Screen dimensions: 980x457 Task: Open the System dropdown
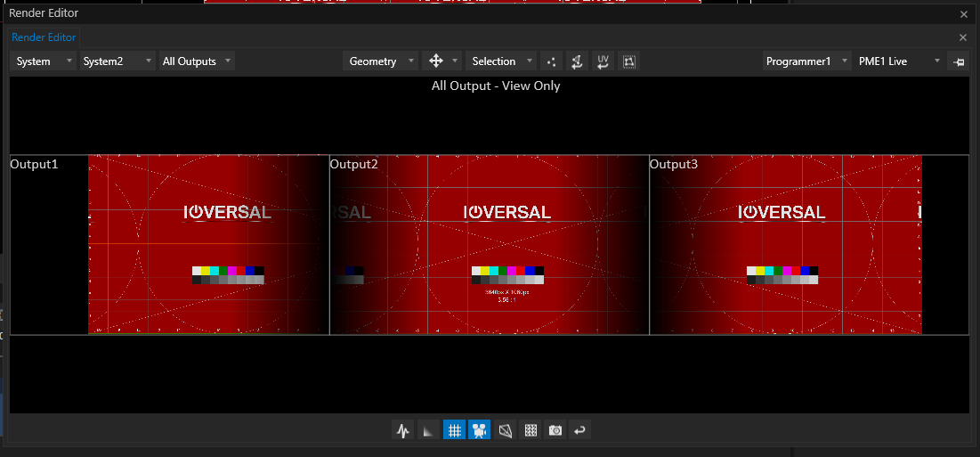[x=44, y=61]
